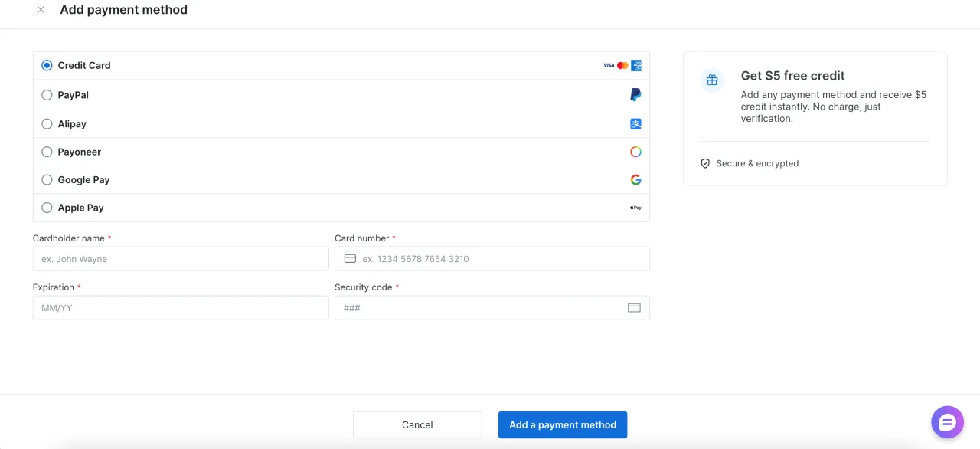Focus the Cardholder name input field
The width and height of the screenshot is (980, 449).
[x=181, y=259]
